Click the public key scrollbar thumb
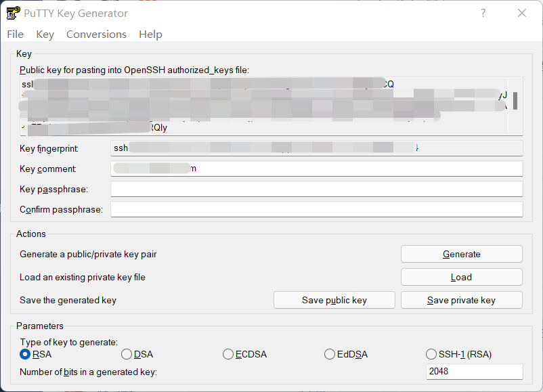This screenshot has height=392, width=543. point(515,101)
